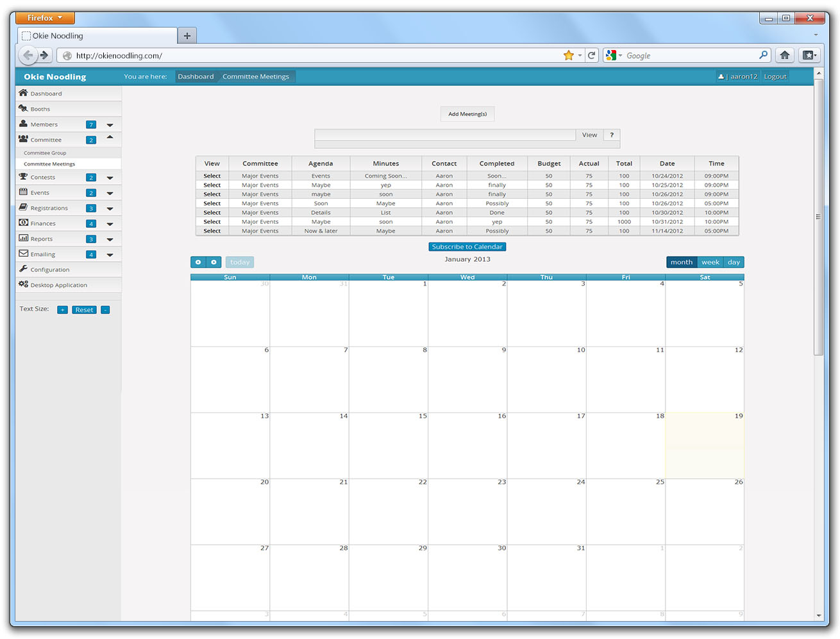Image resolution: width=840 pixels, height=639 pixels.
Task: Click the question mark help button
Action: click(x=612, y=135)
